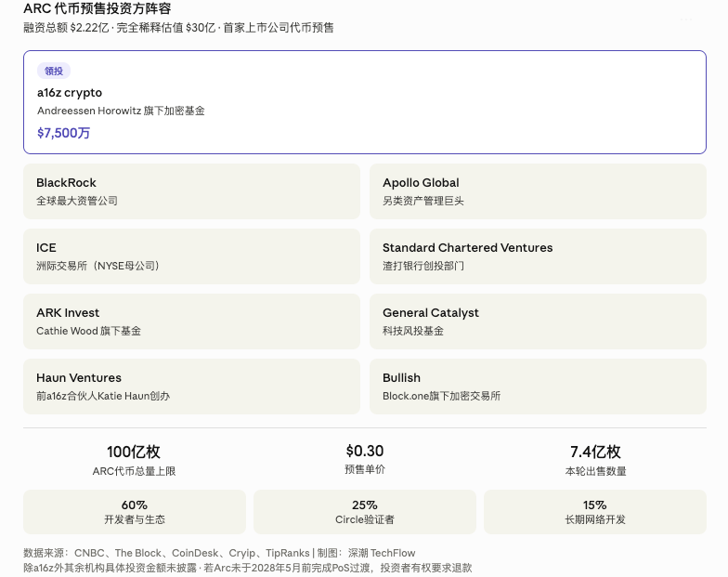This screenshot has height=577, width=728.
Task: Click the ARK Invest title
Action: pyautogui.click(x=68, y=312)
